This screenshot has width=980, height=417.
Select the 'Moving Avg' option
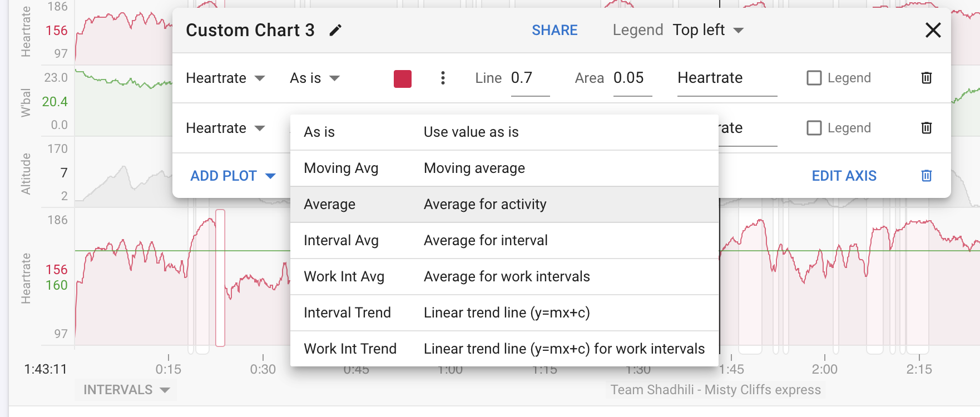[x=504, y=168]
